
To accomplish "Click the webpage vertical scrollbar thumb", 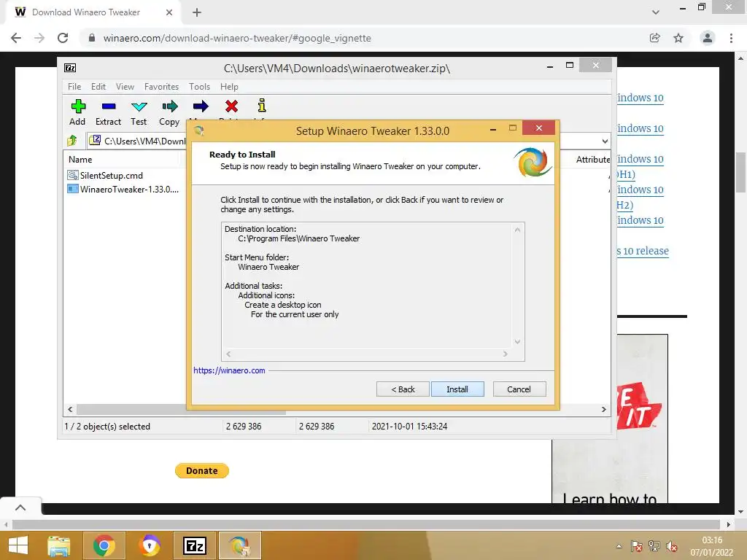I will pyautogui.click(x=740, y=172).
